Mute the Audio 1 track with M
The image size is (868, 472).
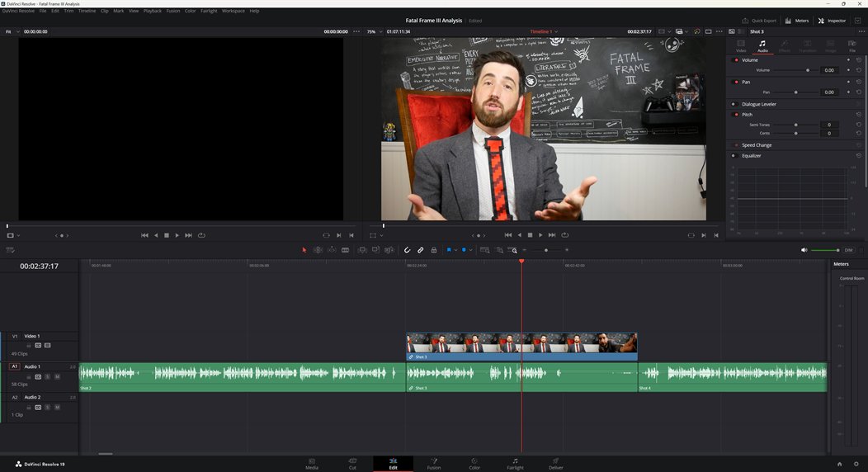coord(57,377)
